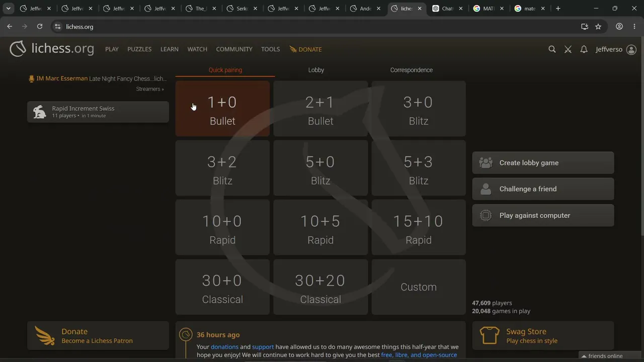
Task: Follow the support link in the announcement
Action: 263,347
